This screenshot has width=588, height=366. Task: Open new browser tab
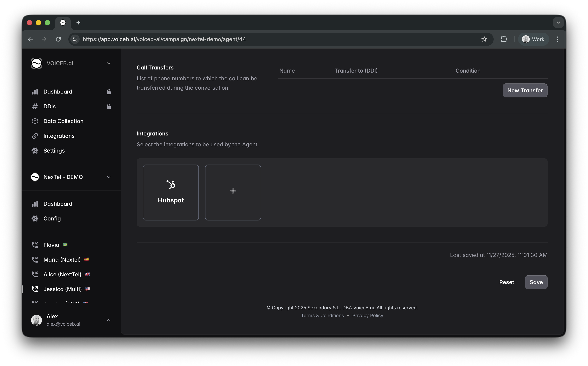coord(78,23)
